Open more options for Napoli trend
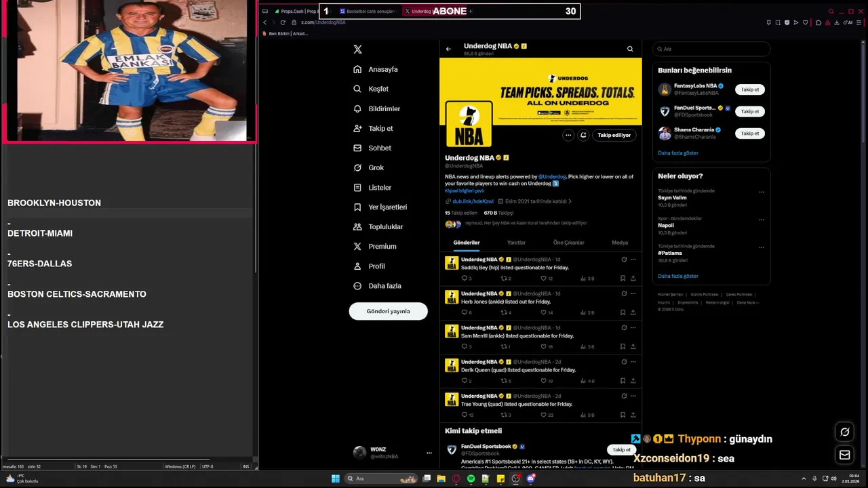Image resolution: width=868 pixels, height=488 pixels. pos(762,220)
